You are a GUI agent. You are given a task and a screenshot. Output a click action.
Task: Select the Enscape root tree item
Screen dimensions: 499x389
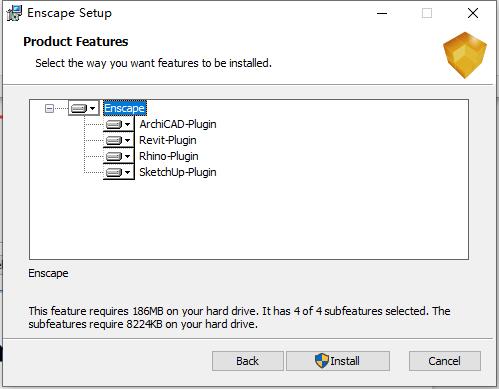coord(124,108)
